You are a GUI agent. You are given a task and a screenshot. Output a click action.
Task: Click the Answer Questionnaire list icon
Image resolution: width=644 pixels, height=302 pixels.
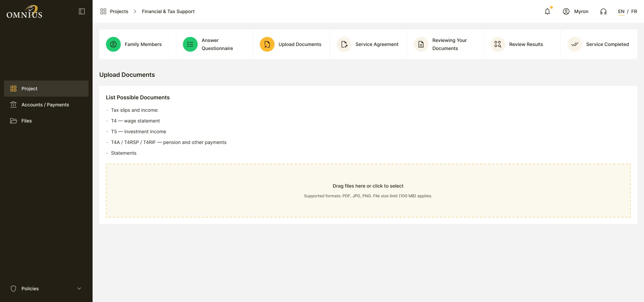pos(190,44)
